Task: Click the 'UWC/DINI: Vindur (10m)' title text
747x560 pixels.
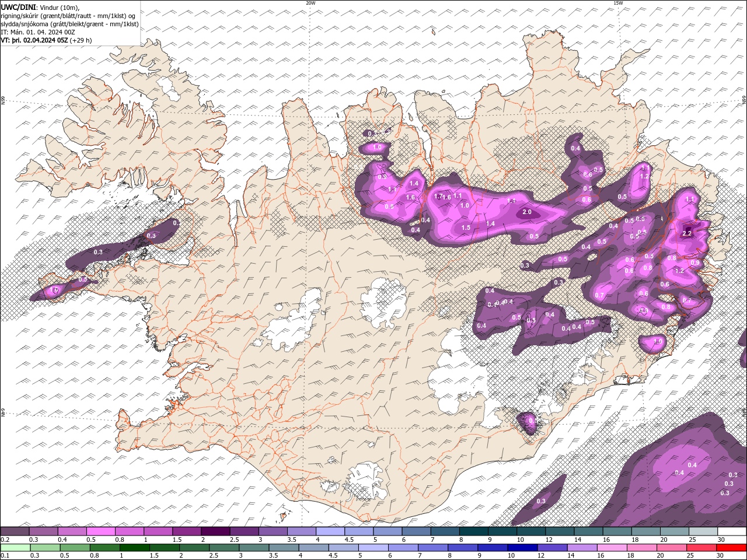Action: click(x=40, y=7)
